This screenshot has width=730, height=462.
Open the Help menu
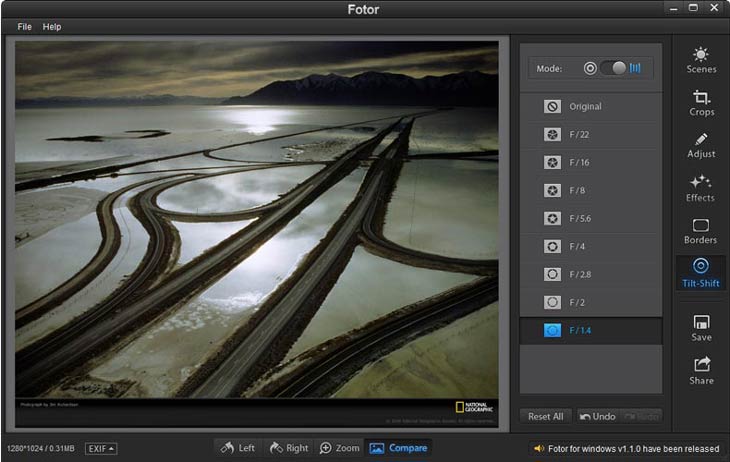tap(52, 26)
